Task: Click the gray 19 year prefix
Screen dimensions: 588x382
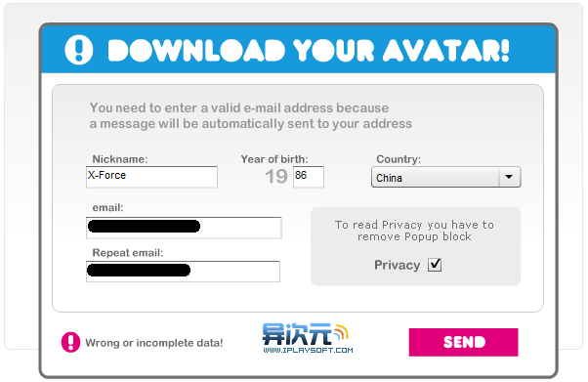Action: coord(276,177)
